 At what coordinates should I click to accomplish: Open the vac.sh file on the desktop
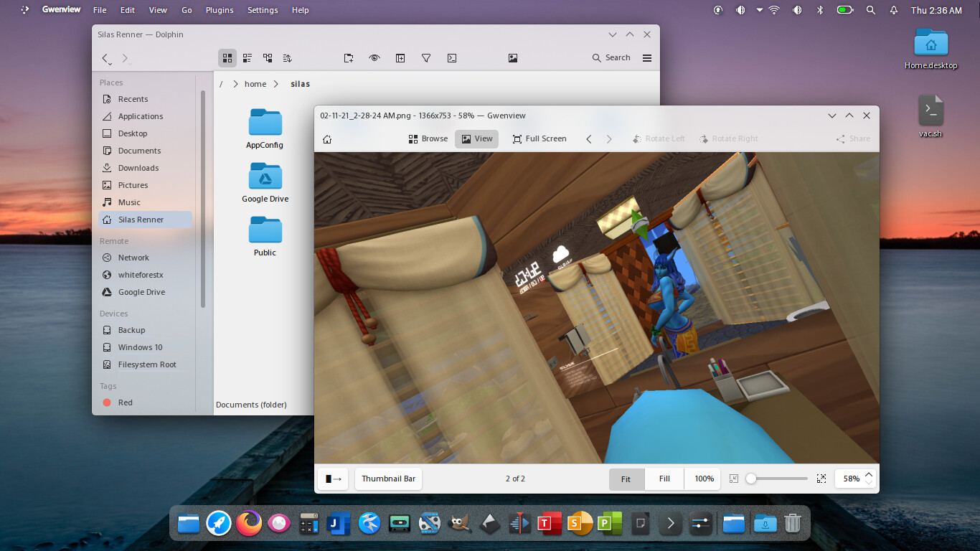click(930, 116)
